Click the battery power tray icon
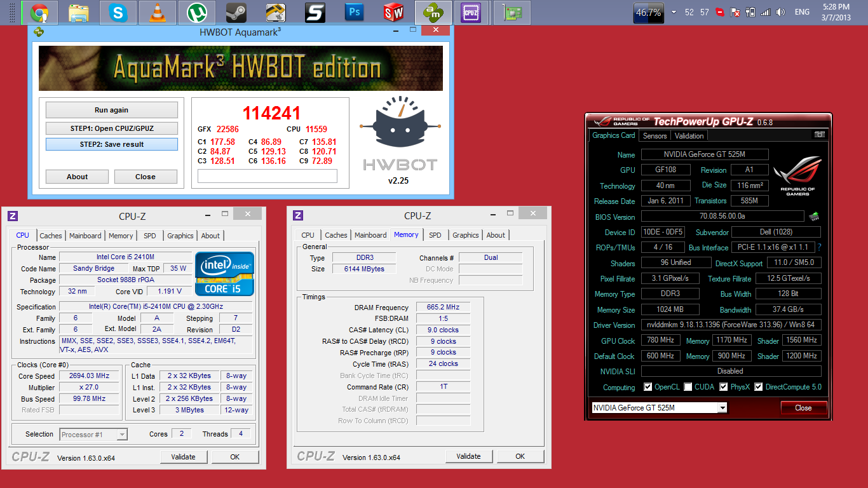The width and height of the screenshot is (868, 488). (750, 12)
